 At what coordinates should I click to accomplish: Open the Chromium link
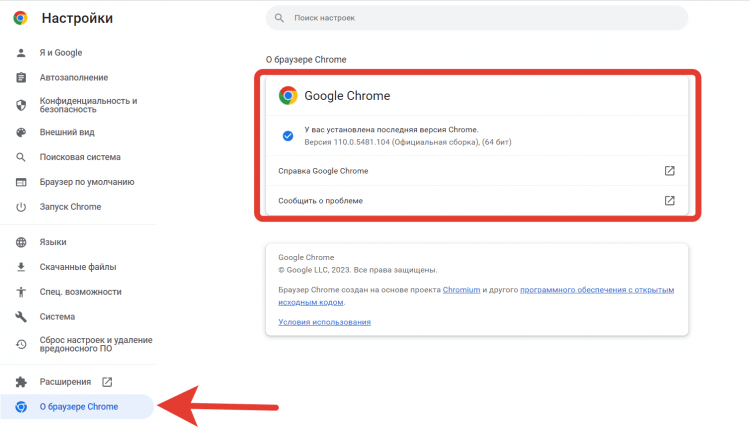(x=461, y=290)
